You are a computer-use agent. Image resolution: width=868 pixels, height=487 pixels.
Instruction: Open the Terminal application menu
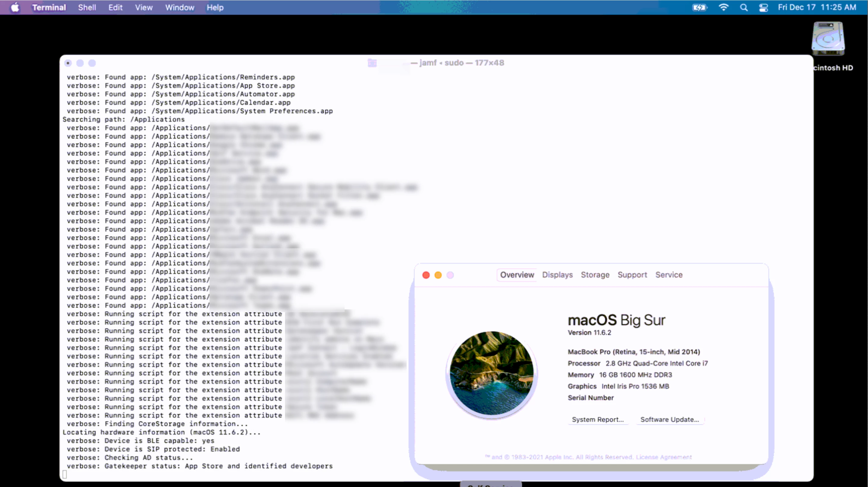tap(49, 8)
